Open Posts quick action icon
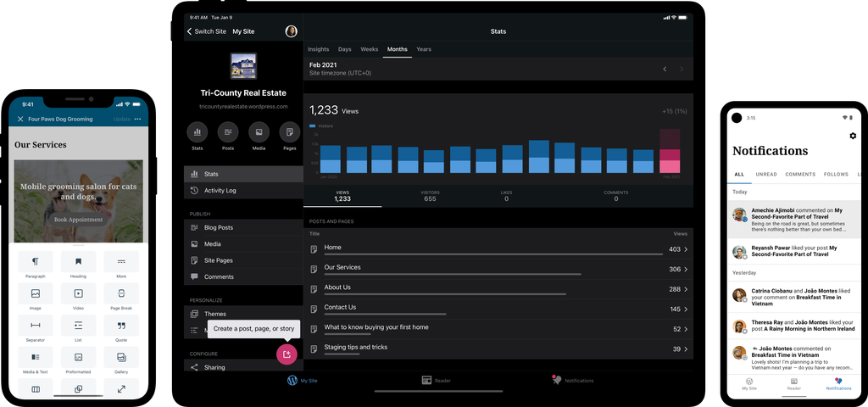 coord(228,132)
